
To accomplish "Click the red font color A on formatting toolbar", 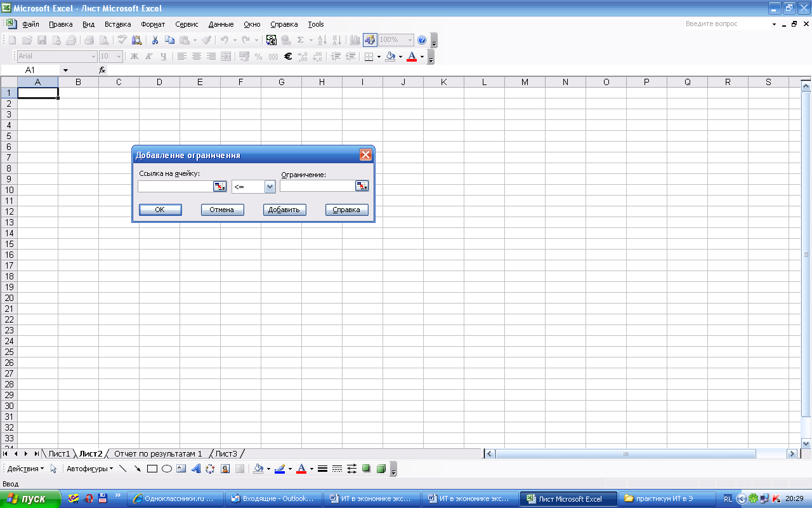I will click(x=412, y=57).
